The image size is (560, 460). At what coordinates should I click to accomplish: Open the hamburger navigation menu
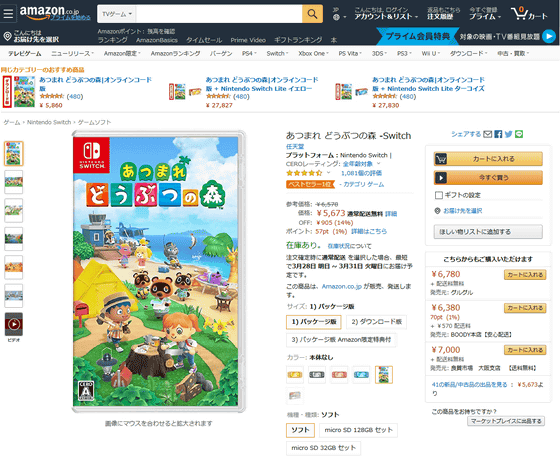click(8, 13)
